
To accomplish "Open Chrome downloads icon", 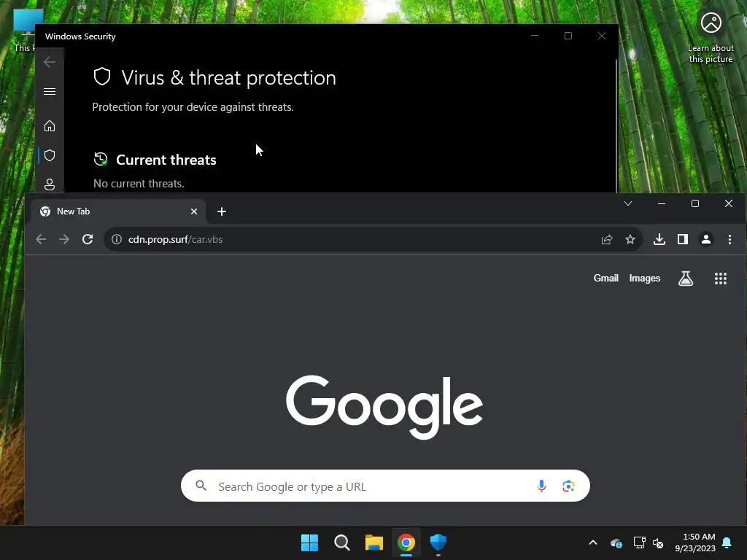I will pos(659,239).
